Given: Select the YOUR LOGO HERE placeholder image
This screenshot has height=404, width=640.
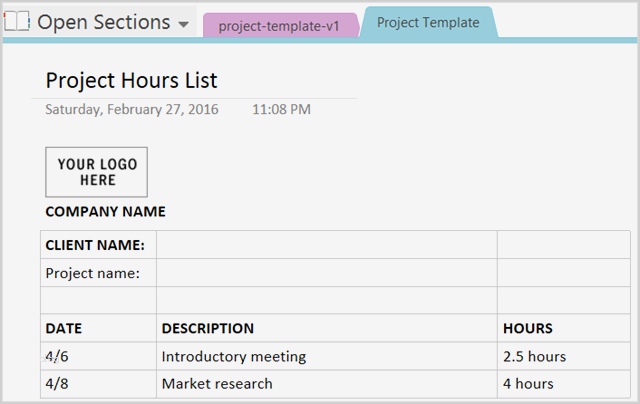Looking at the screenshot, I should [96, 172].
